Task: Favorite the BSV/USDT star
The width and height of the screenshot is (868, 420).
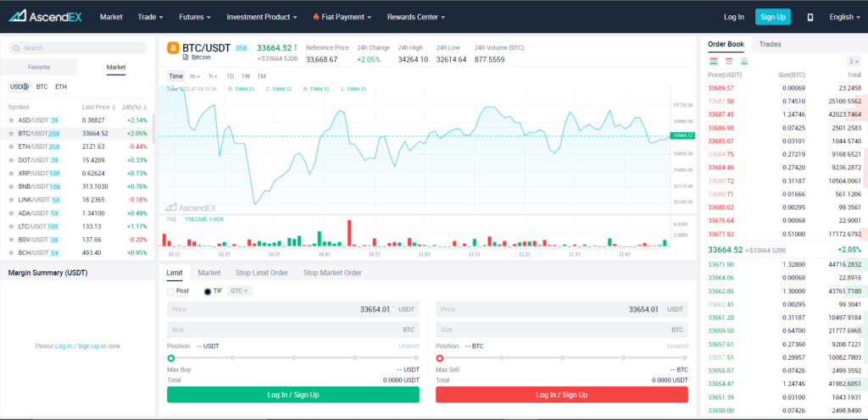Action: (x=11, y=240)
